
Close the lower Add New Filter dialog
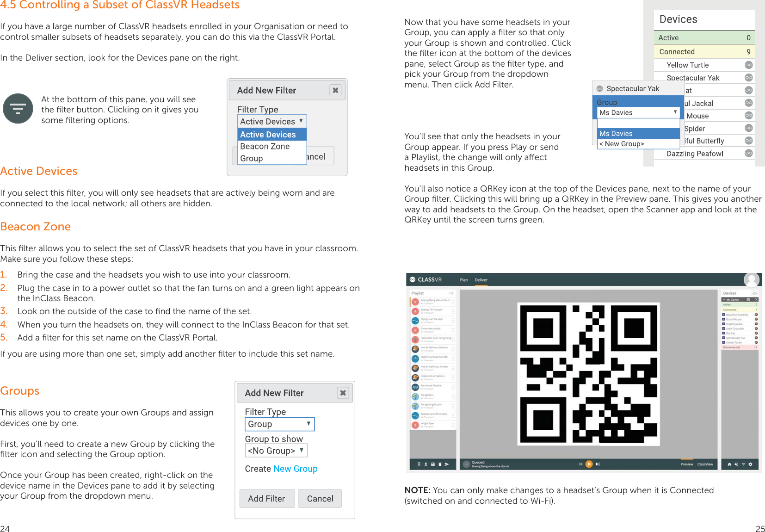[343, 393]
